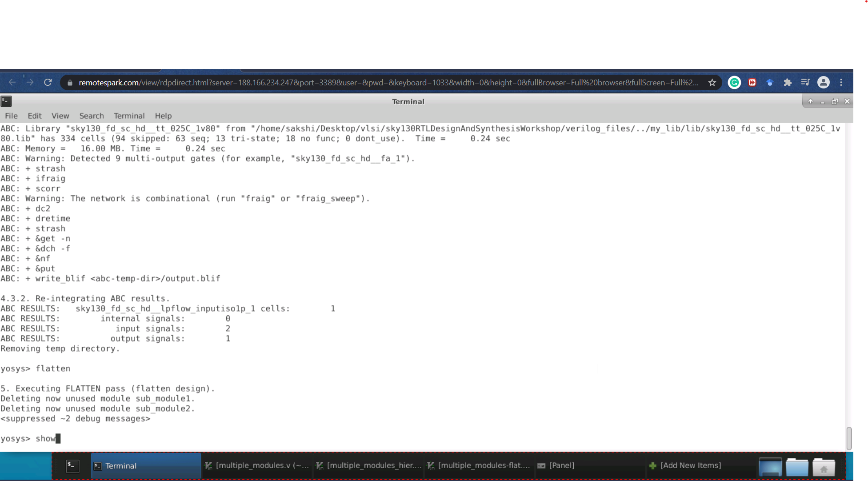This screenshot has height=481, width=868.
Task: Open the Grammarly extension icon
Action: click(x=734, y=82)
